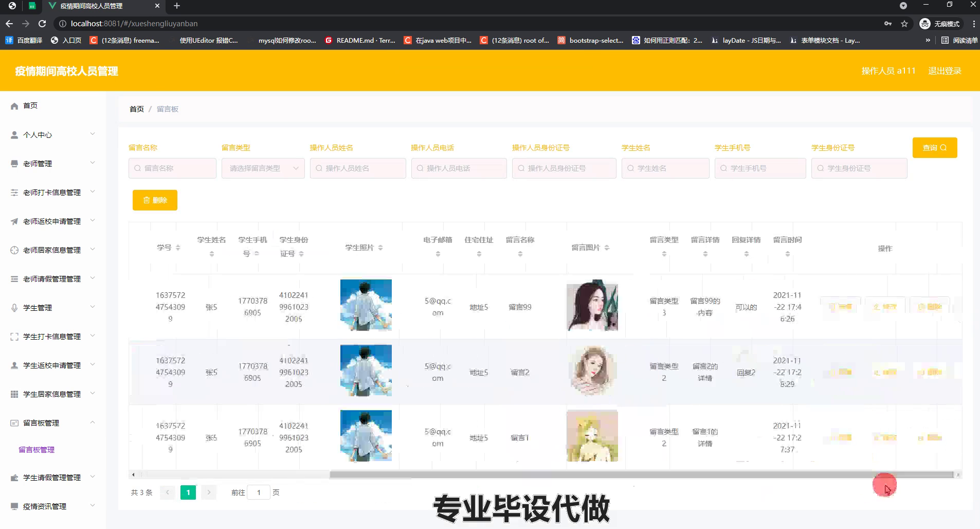Image resolution: width=980 pixels, height=529 pixels.
Task: Click the microphone icon of 学生管理
Action: point(14,308)
